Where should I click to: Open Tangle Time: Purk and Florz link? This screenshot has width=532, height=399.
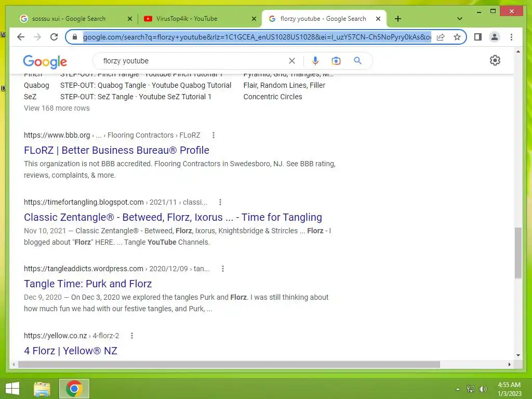[88, 284]
